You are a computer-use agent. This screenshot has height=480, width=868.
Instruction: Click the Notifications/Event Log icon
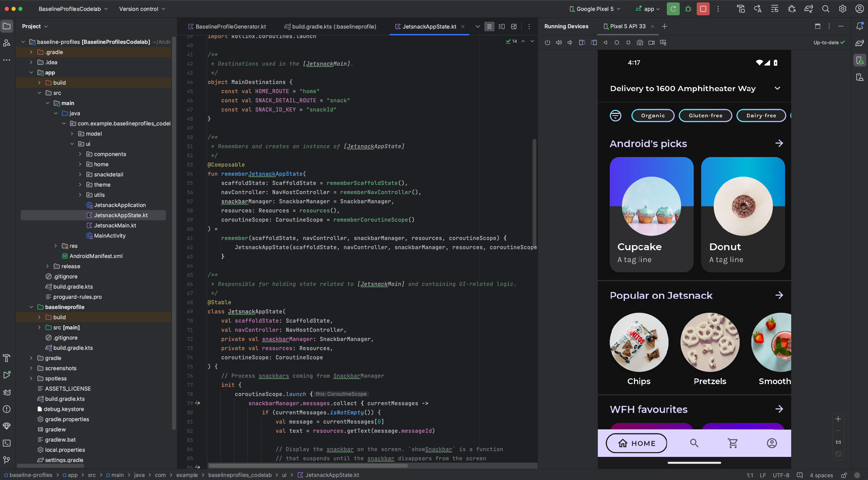point(859,26)
